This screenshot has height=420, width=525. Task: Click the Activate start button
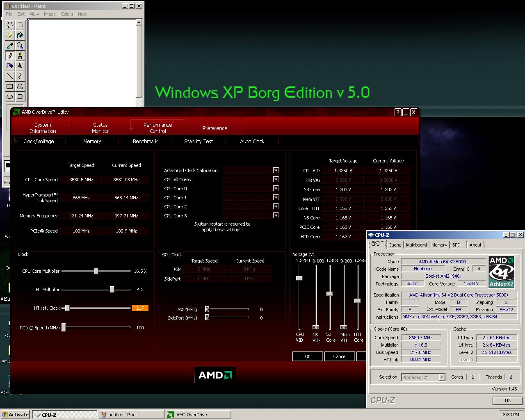[x=15, y=415]
